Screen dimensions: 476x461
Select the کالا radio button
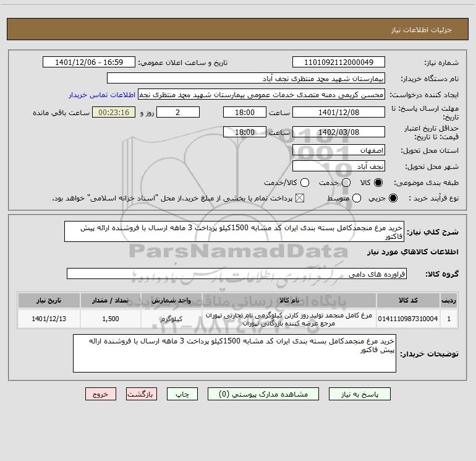(x=378, y=183)
